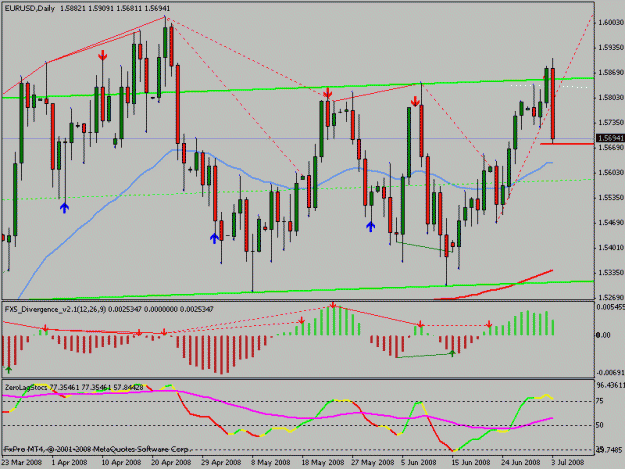Click the 1.59350 price scale label
The image size is (625, 469).
click(611, 47)
